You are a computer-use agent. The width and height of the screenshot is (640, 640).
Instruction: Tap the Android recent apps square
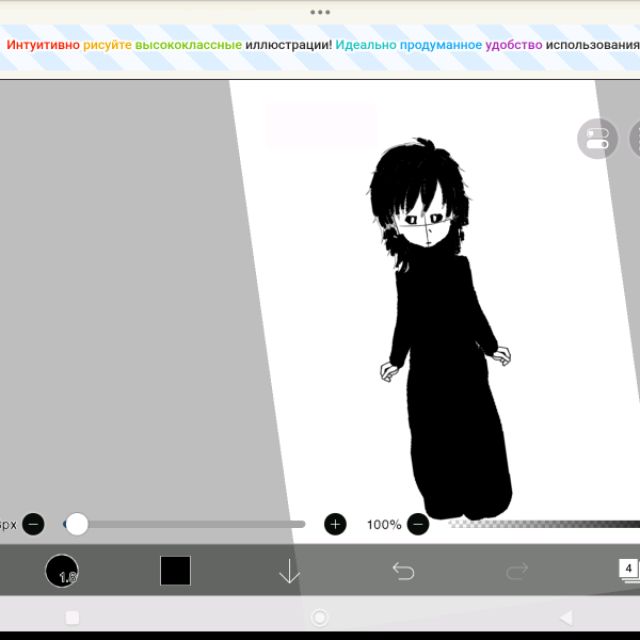(72, 618)
